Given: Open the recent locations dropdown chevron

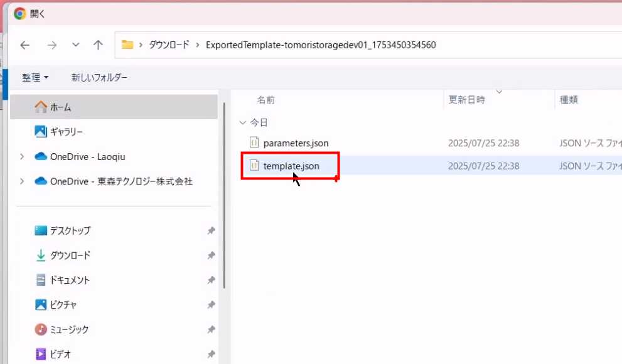Looking at the screenshot, I should (76, 45).
